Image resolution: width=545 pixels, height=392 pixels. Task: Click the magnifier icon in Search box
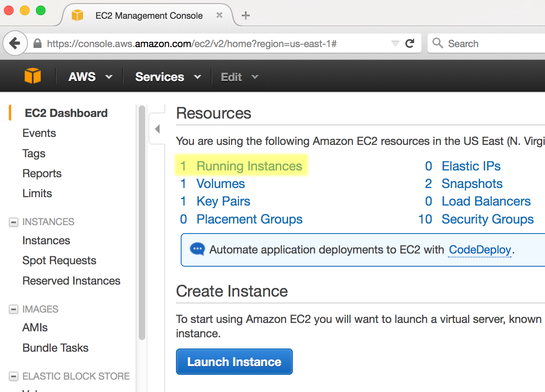pos(438,43)
